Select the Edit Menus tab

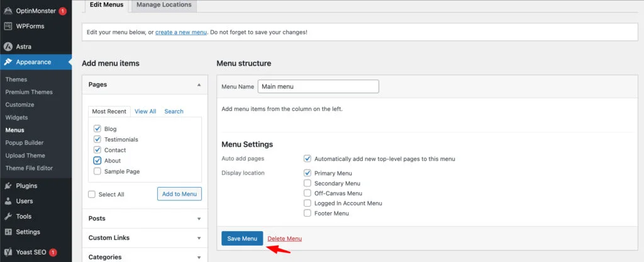(106, 5)
